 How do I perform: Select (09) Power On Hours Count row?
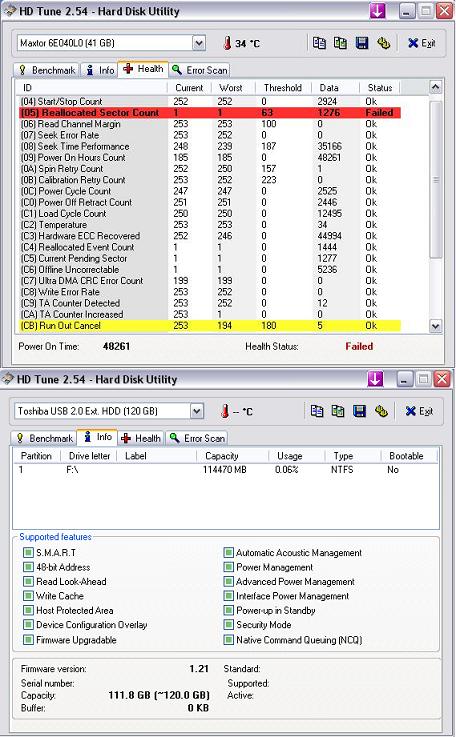(x=210, y=157)
